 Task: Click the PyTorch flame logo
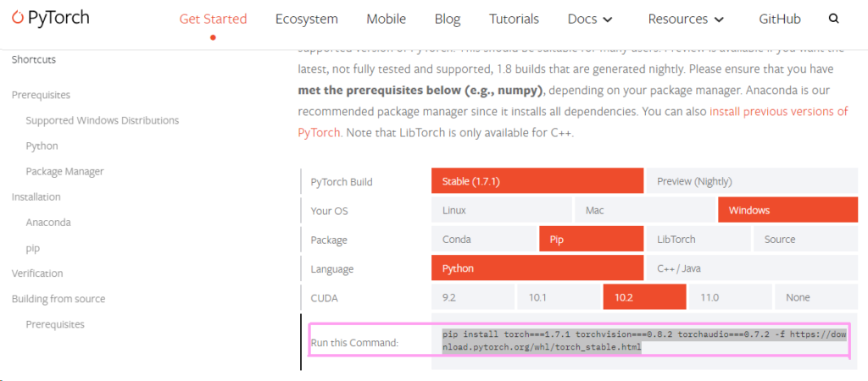(17, 18)
